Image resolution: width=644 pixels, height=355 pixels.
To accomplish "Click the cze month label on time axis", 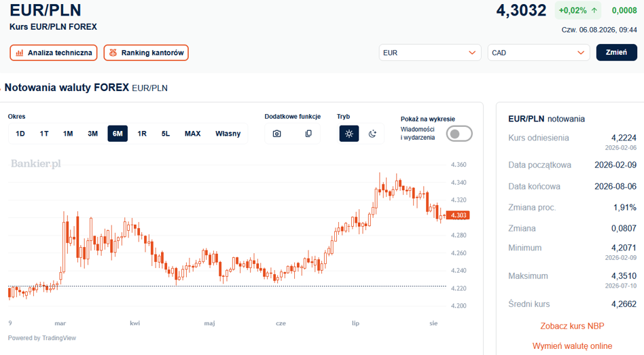I will 281,323.
